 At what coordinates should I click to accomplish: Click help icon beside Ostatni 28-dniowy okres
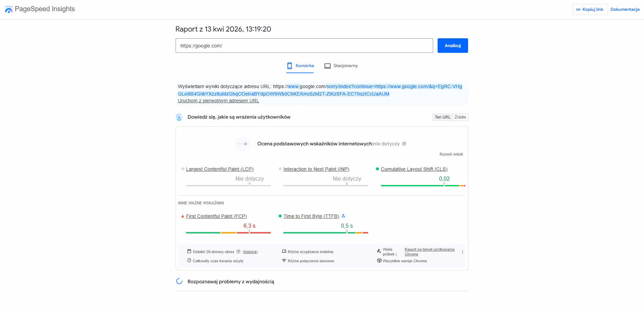pyautogui.click(x=238, y=252)
